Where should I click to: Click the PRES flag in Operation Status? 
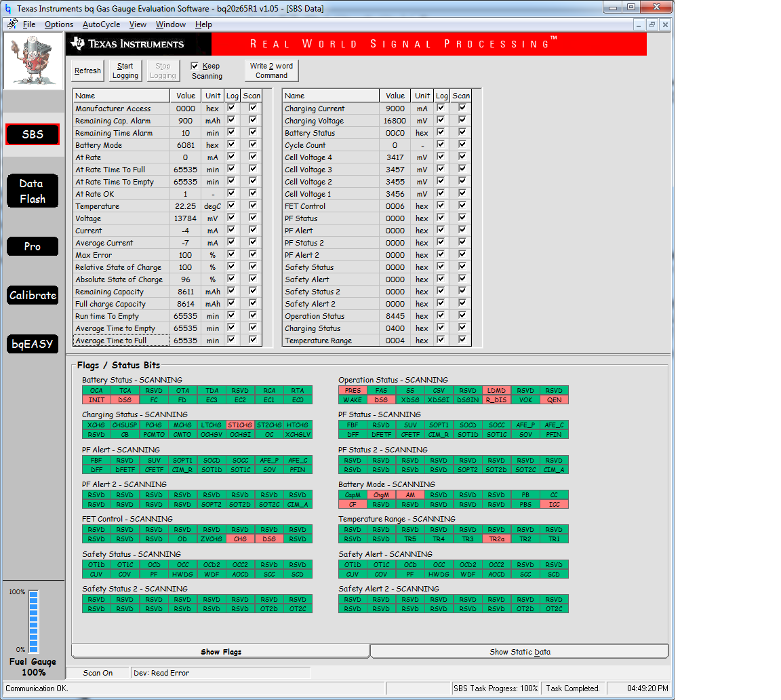point(353,391)
